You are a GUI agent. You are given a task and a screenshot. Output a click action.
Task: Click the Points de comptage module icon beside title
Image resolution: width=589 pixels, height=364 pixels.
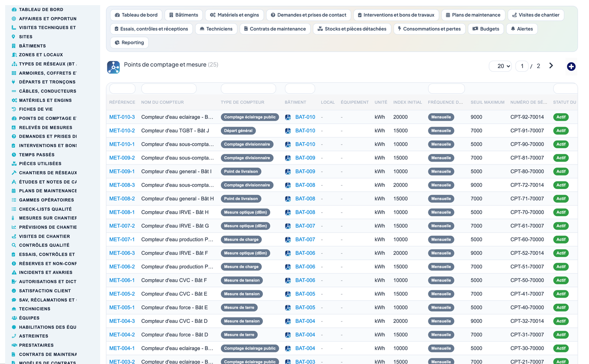click(x=113, y=67)
